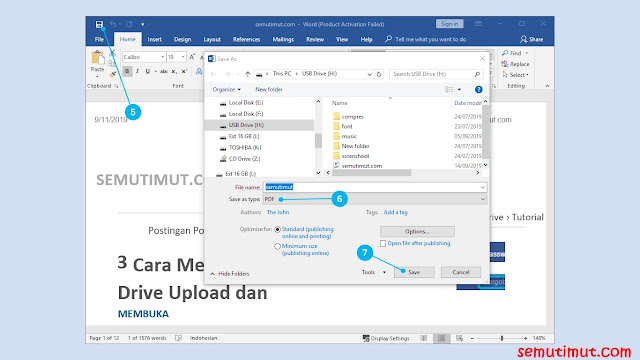
Task: Select the semutimut.com file
Action: coord(361,166)
